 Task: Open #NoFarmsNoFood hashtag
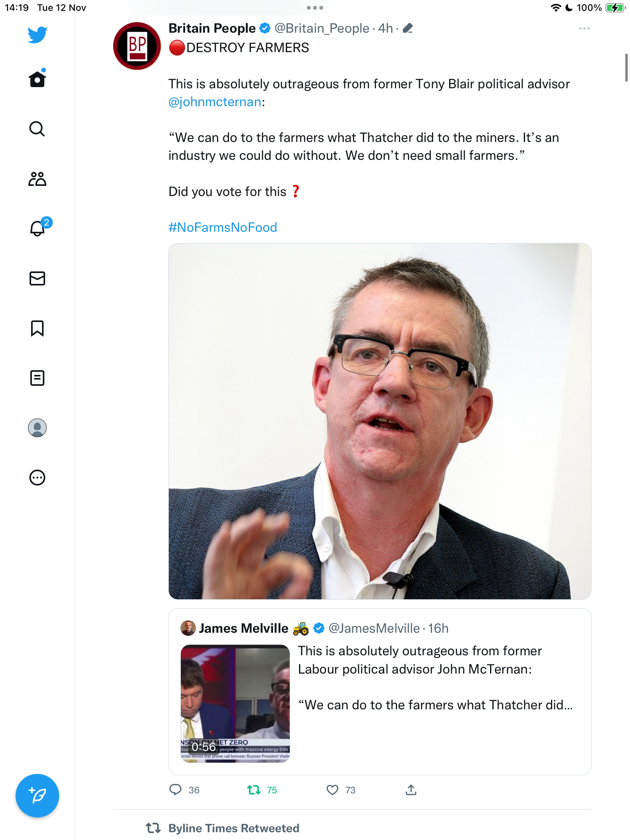click(x=223, y=227)
